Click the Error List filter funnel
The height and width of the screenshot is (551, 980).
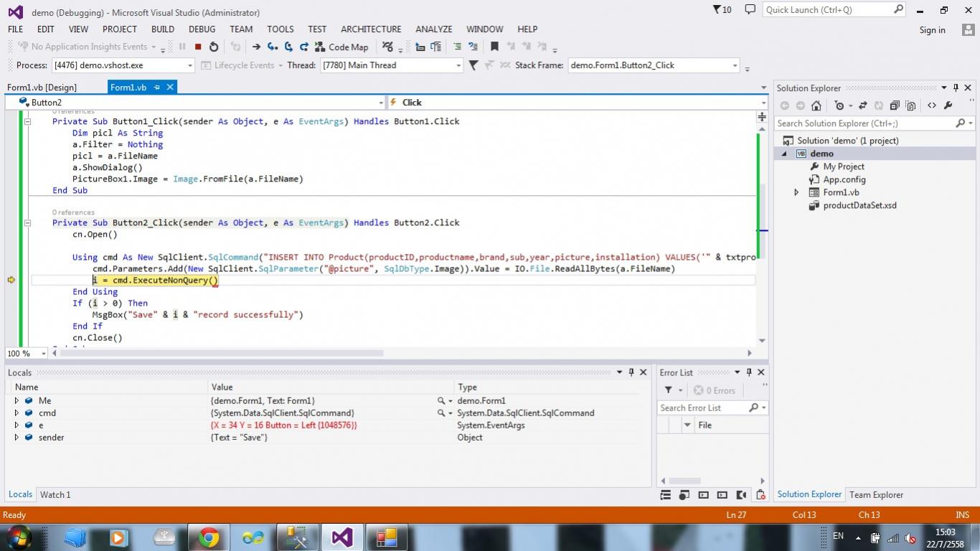coord(669,390)
